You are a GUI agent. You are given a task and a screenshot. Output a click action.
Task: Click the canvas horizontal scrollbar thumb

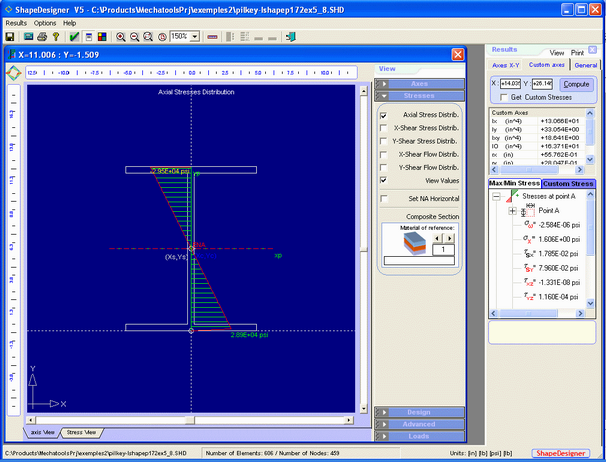(190, 420)
